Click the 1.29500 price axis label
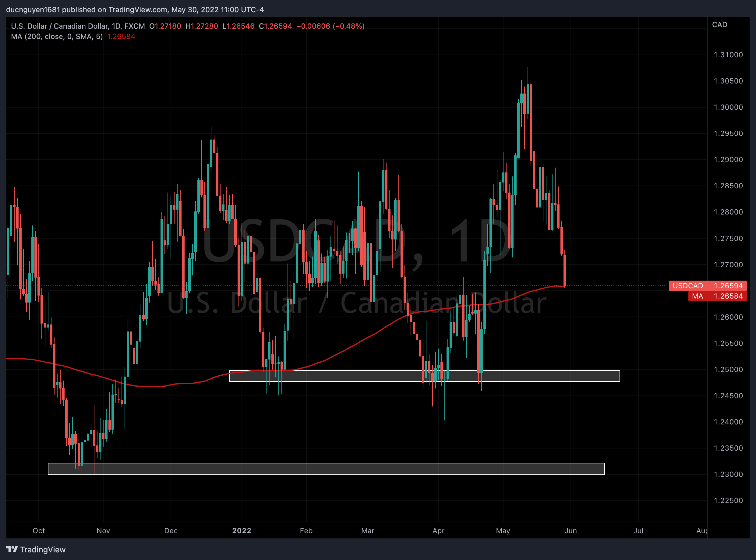This screenshot has width=756, height=560. point(728,133)
